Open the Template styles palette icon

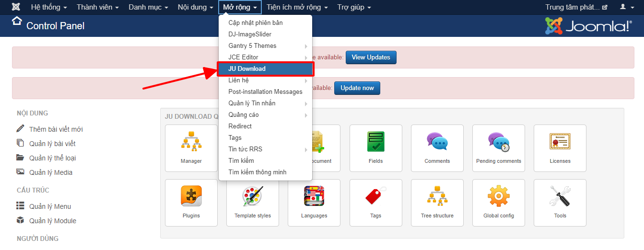point(253,203)
